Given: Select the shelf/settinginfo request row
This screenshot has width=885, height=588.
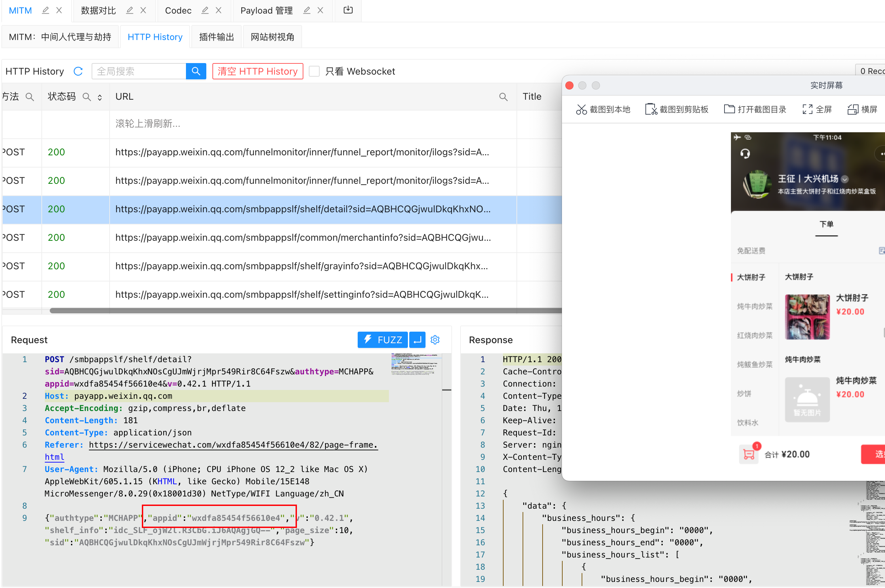Looking at the screenshot, I should tap(281, 295).
